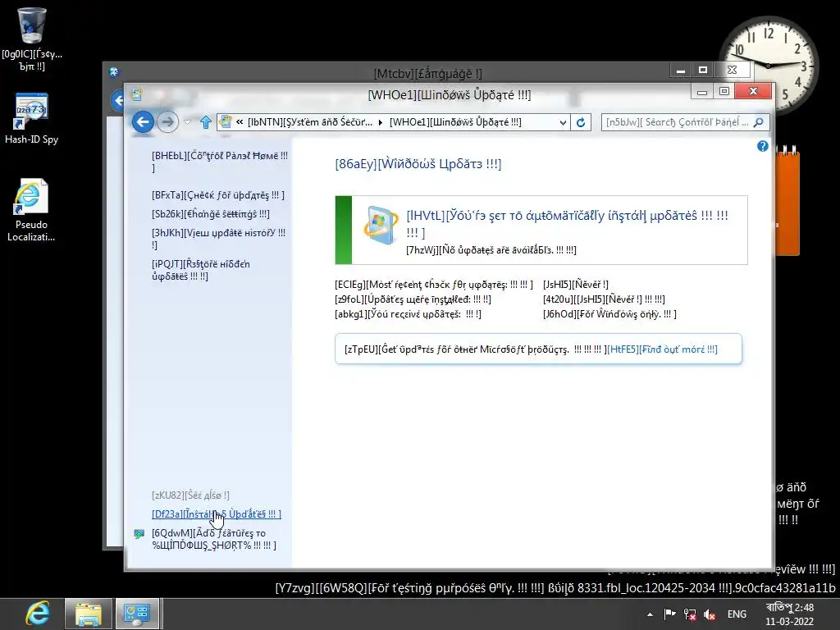Open Control Panel Home link
The width and height of the screenshot is (840, 630).
coord(220,162)
